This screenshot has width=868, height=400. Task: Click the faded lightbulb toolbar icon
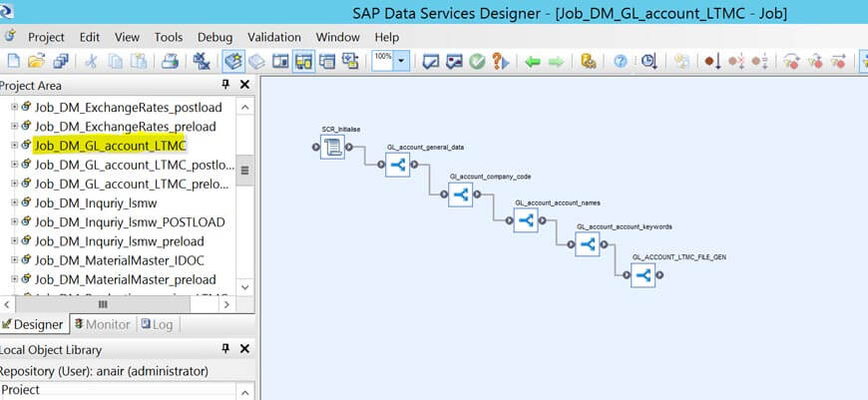681,62
